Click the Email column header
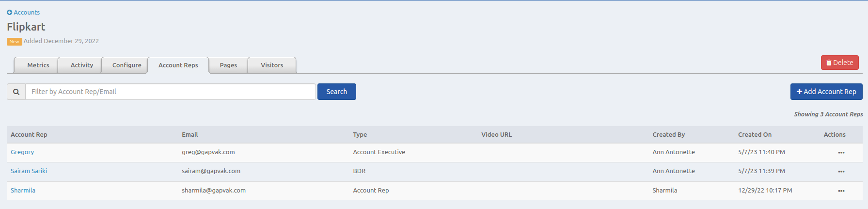 (190, 135)
